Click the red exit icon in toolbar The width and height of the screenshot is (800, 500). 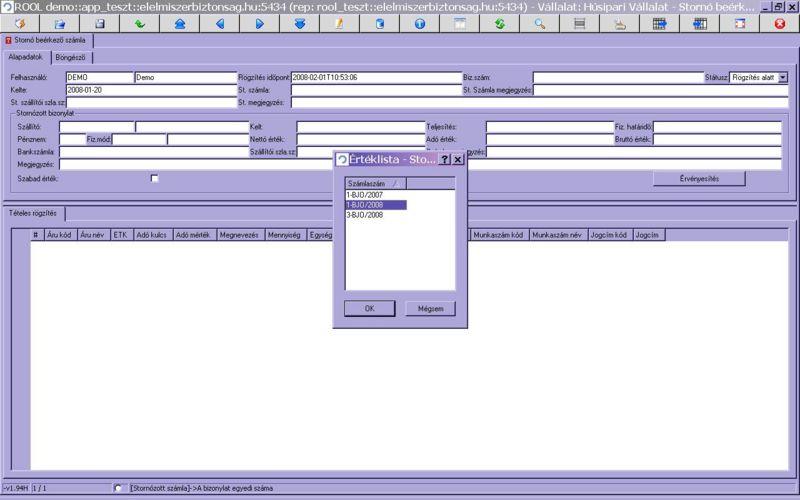(x=779, y=23)
